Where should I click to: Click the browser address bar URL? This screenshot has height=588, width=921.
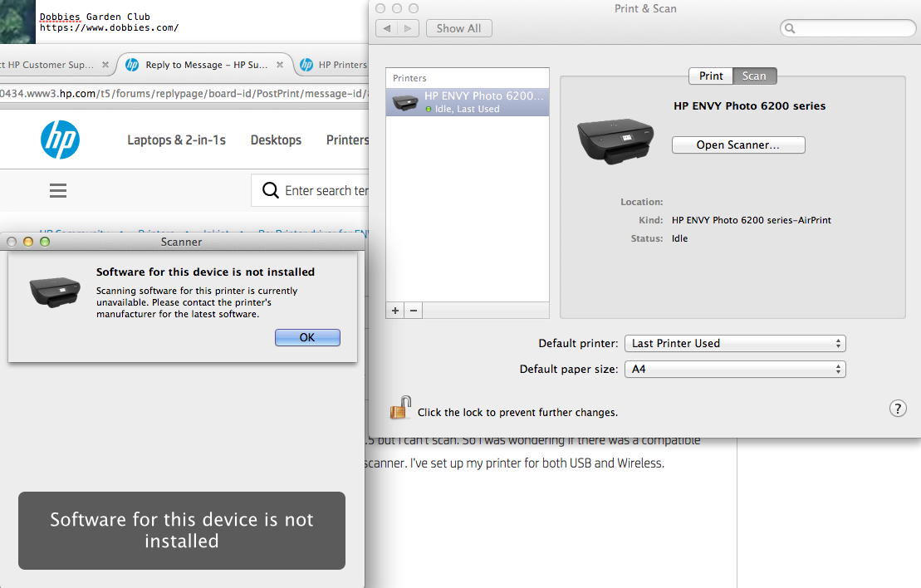point(184,93)
